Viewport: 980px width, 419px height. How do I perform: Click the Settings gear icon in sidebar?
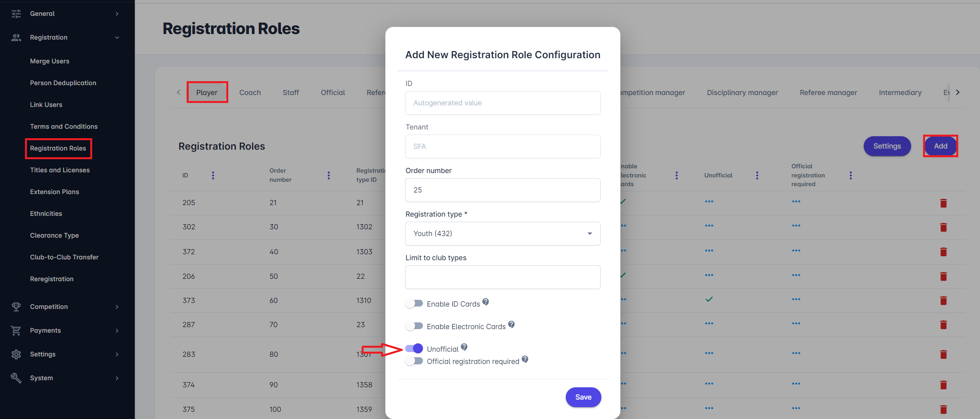tap(16, 354)
